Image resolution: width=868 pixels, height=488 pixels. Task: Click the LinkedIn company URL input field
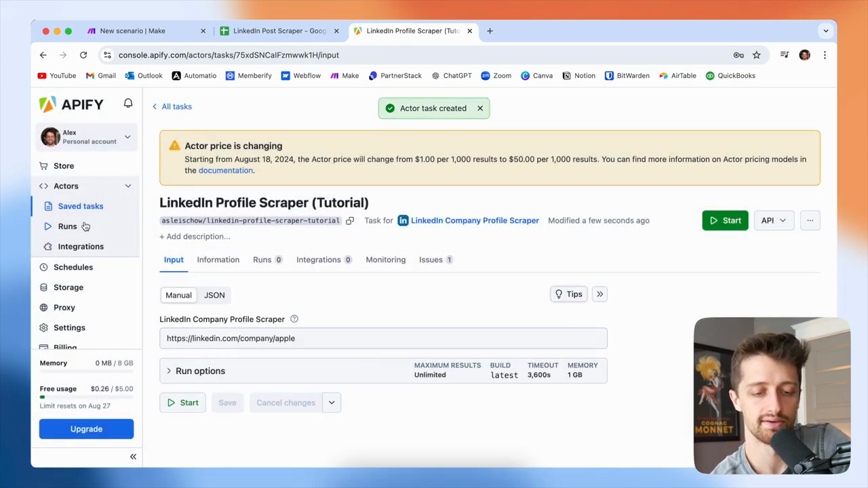pos(384,338)
